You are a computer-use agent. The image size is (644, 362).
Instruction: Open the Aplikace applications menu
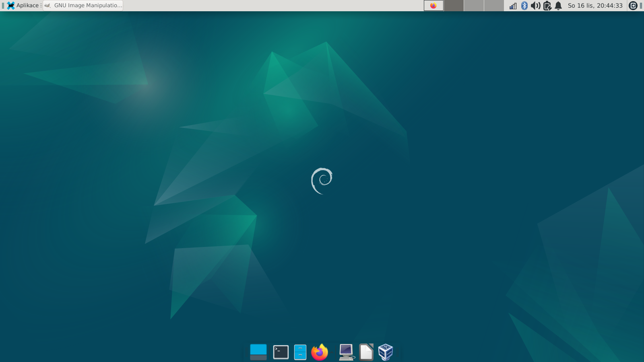(23, 5)
